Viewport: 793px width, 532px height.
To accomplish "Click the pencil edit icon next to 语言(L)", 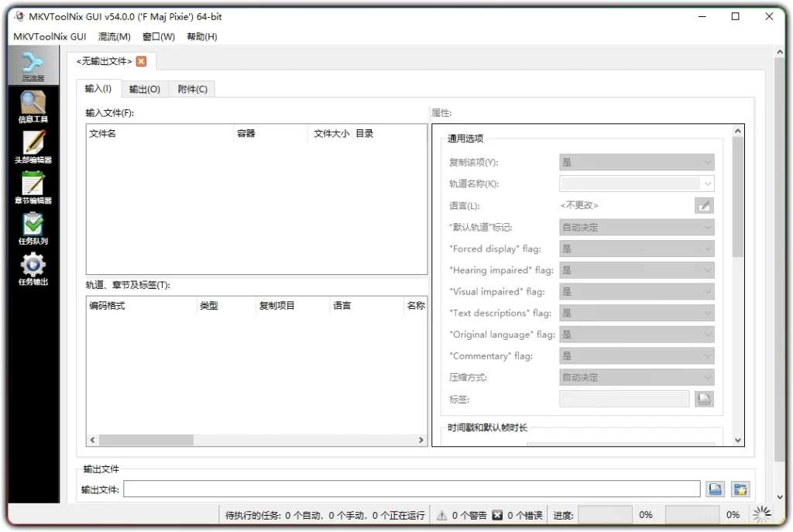I will [x=703, y=205].
